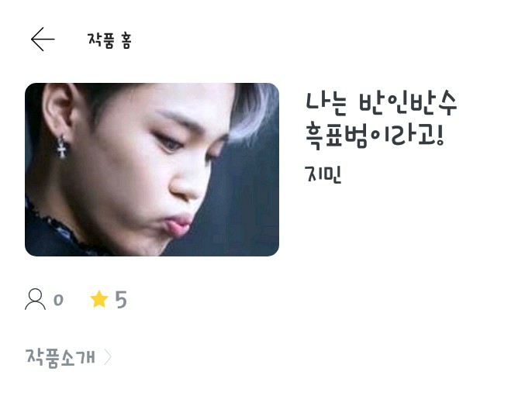The width and height of the screenshot is (532, 399).
Task: Go back using the left arrow icon
Action: click(x=43, y=40)
